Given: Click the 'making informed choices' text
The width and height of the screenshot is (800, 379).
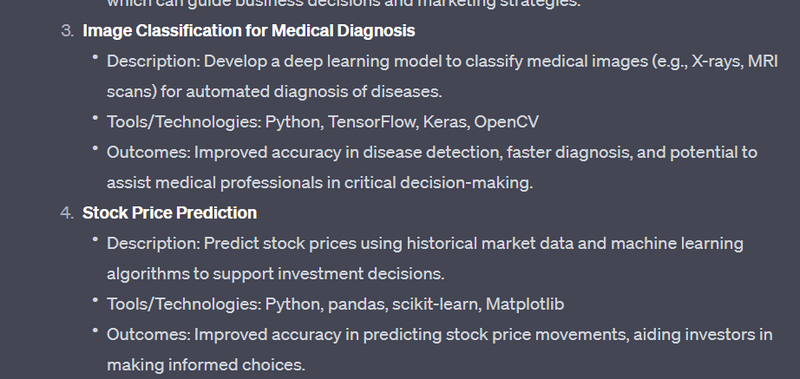Looking at the screenshot, I should (x=206, y=365).
